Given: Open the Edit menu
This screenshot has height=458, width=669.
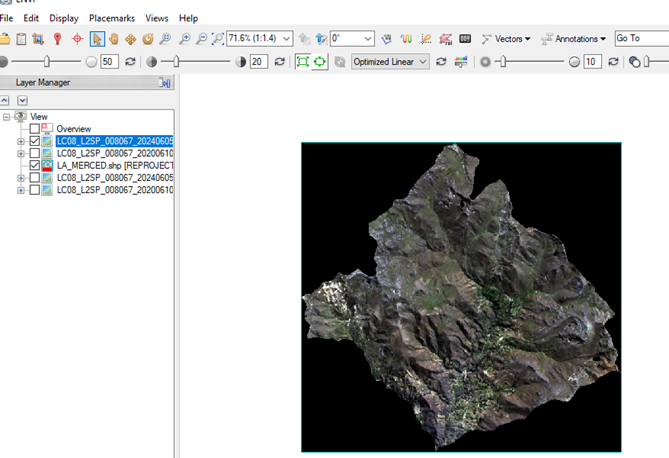Looking at the screenshot, I should tap(31, 18).
